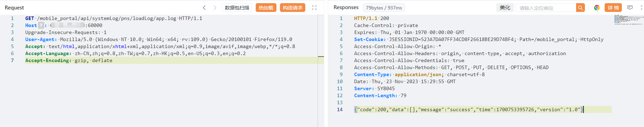Go to the previous request with left chevron
Viewport: 644px width, 127px height.
[204, 8]
